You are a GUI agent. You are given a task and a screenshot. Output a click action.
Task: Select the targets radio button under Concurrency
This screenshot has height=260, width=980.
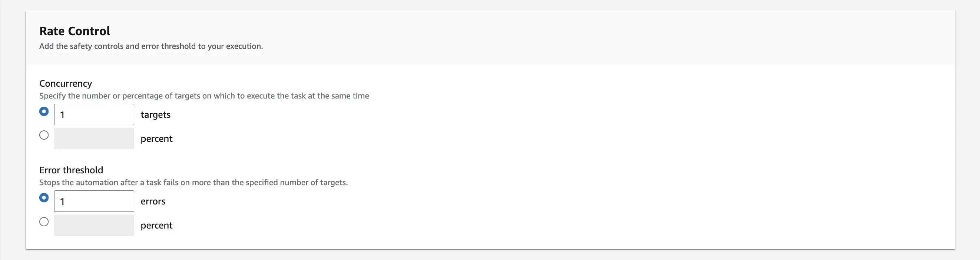pos(44,111)
